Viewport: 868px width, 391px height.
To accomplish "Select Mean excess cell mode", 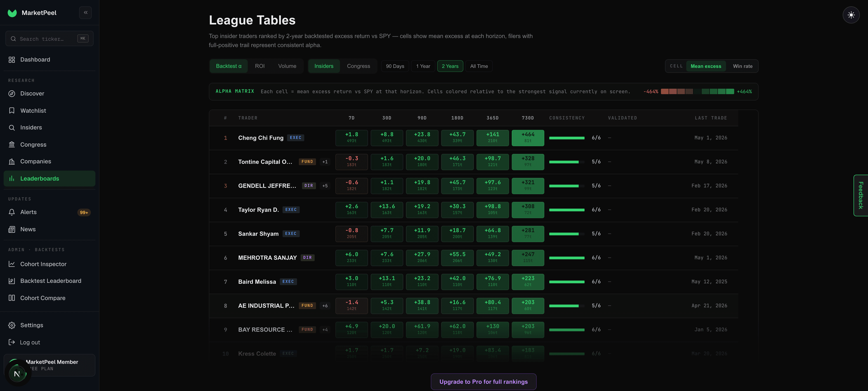I will (706, 66).
